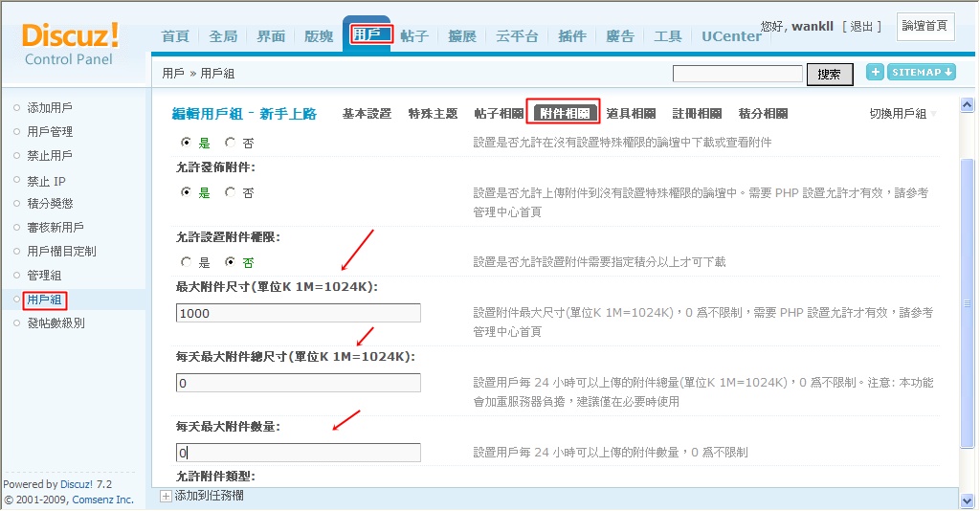This screenshot has width=980, height=511.
Task: Open the Discuz! link in footer
Action: coord(77,484)
